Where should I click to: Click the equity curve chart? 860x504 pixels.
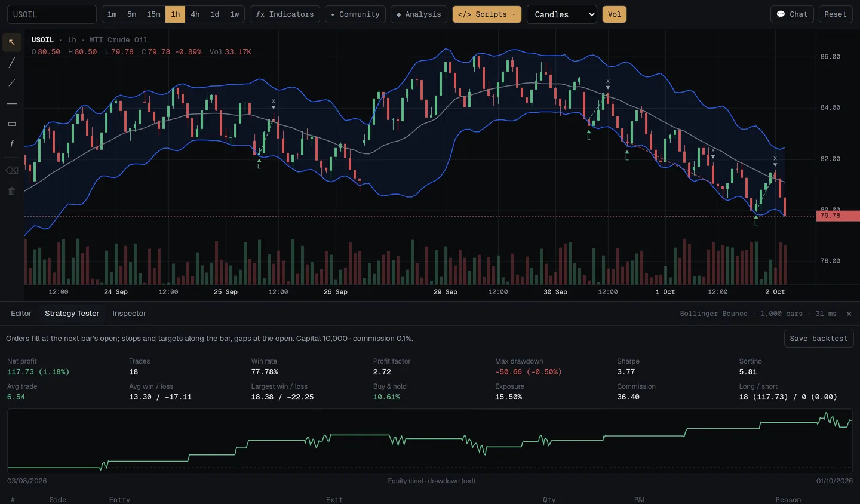429,441
